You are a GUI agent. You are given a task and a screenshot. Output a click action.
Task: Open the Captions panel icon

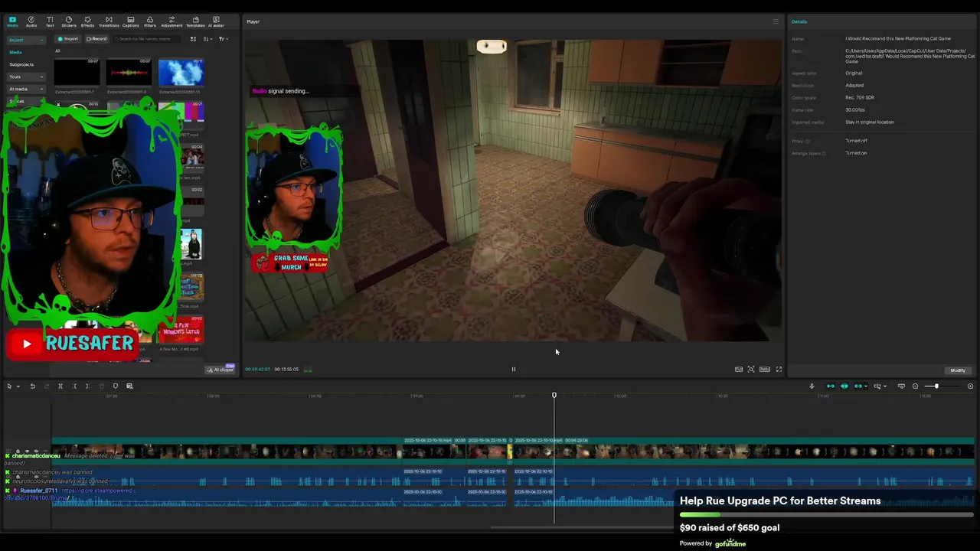click(131, 21)
